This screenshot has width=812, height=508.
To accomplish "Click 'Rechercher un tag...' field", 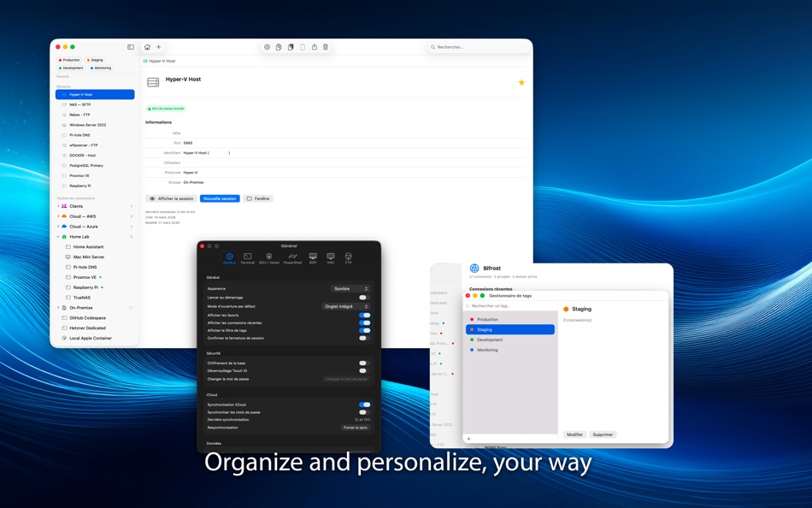I will pyautogui.click(x=510, y=306).
